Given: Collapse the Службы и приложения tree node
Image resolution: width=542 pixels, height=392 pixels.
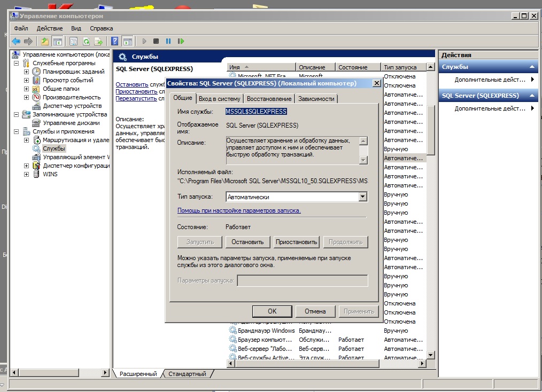Looking at the screenshot, I should 16,131.
